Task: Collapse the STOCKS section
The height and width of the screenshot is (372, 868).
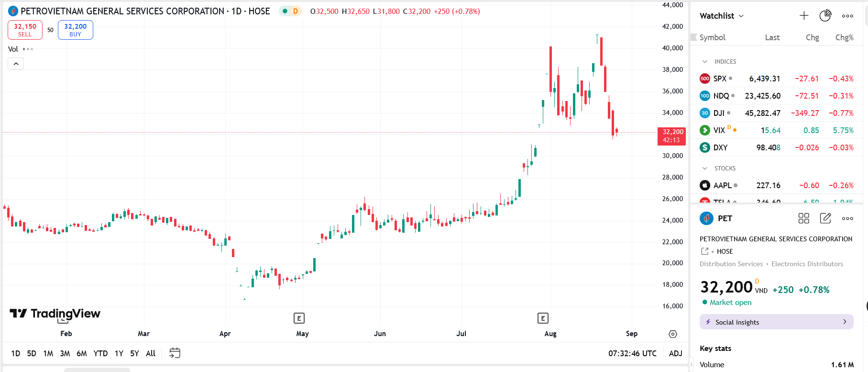Action: [705, 169]
